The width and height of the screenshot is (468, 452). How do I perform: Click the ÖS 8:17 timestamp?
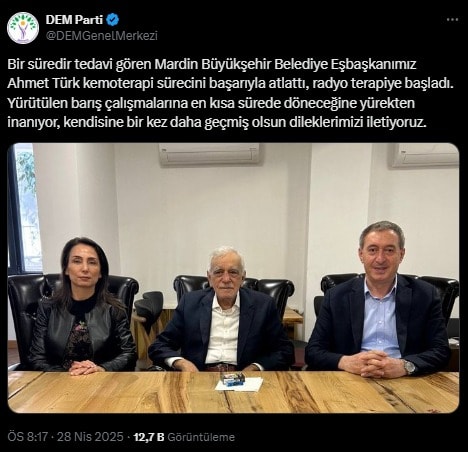28,437
